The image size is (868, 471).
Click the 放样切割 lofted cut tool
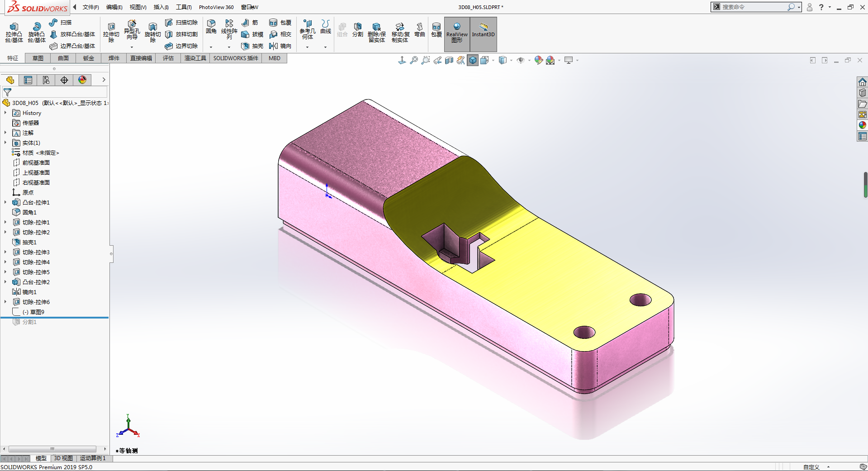[181, 34]
